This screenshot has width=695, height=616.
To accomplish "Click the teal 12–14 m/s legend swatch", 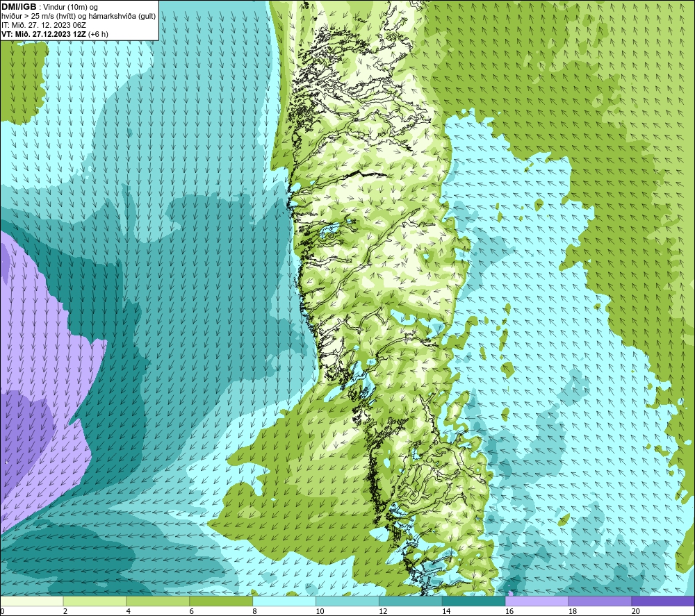I will (411, 601).
